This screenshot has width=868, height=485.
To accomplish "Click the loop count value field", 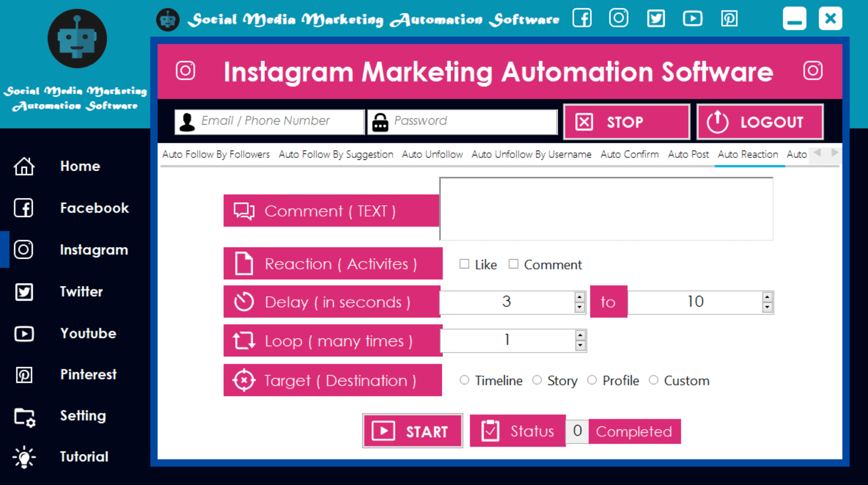I will click(x=507, y=340).
